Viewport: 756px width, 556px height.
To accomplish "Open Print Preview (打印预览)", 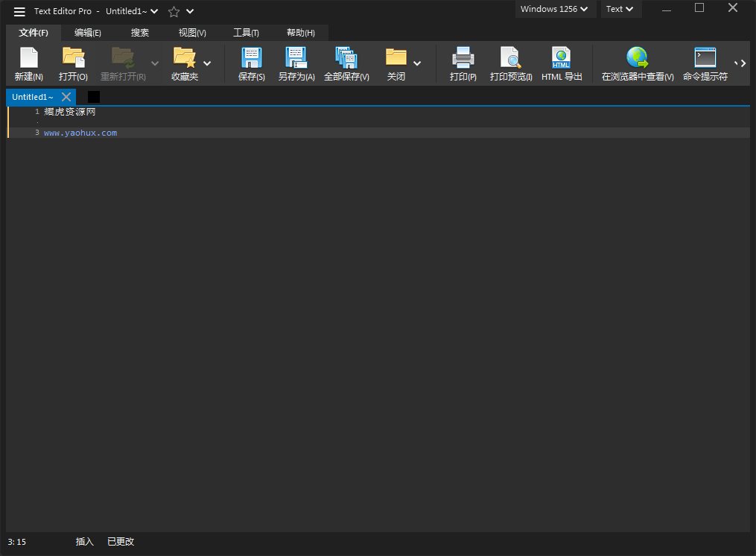I will coord(510,58).
